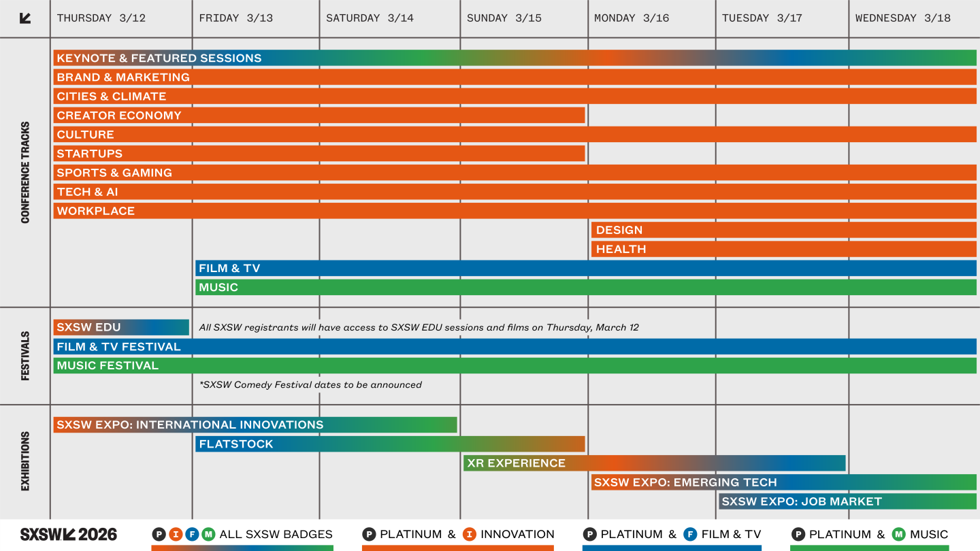Viewport: 980px width, 551px height.
Task: Click the P badge in Platinum & Innovation legend
Action: coord(369,534)
